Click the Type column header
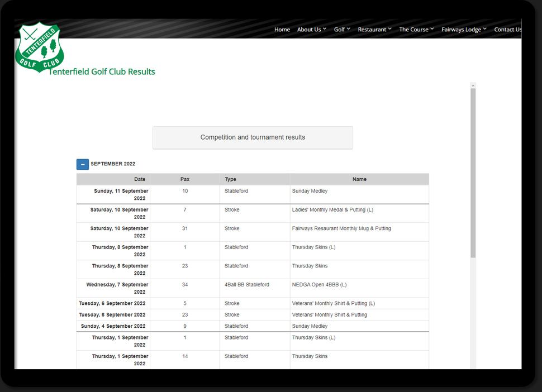 (230, 179)
